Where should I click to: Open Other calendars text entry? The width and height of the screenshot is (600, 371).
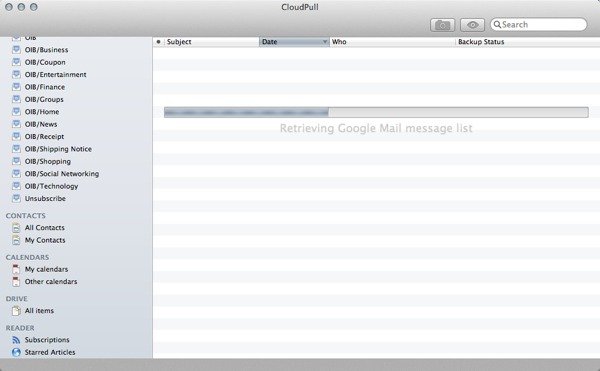click(x=51, y=282)
